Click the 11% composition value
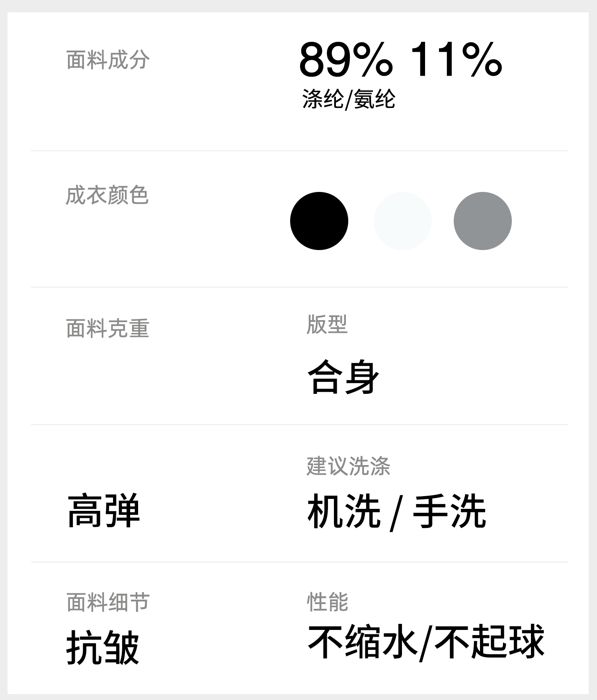Viewport: 597px width, 700px height. 456,60
